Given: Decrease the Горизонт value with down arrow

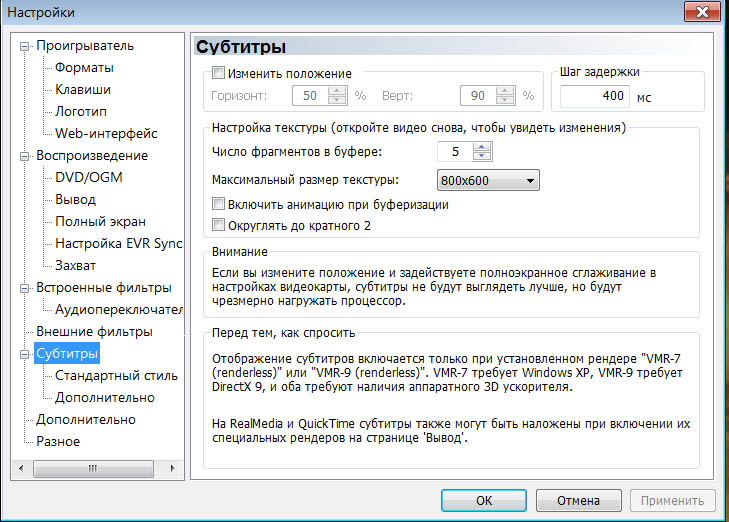Looking at the screenshot, I should click(x=337, y=100).
